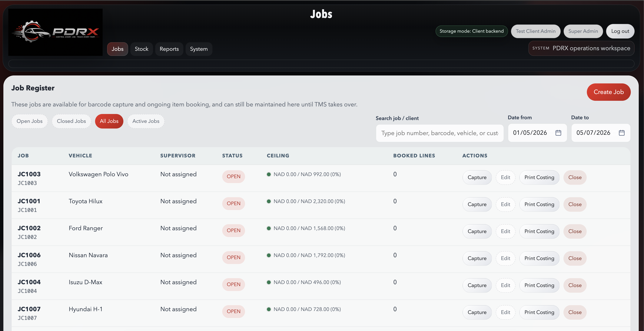
Task: Close job JC1003
Action: point(575,177)
